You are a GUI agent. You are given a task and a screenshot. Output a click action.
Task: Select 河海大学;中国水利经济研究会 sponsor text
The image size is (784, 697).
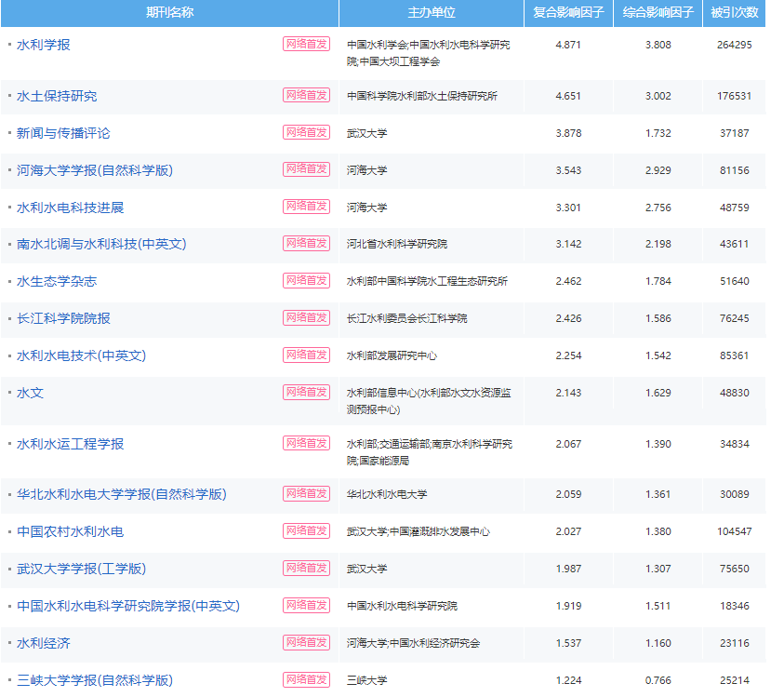pyautogui.click(x=413, y=643)
